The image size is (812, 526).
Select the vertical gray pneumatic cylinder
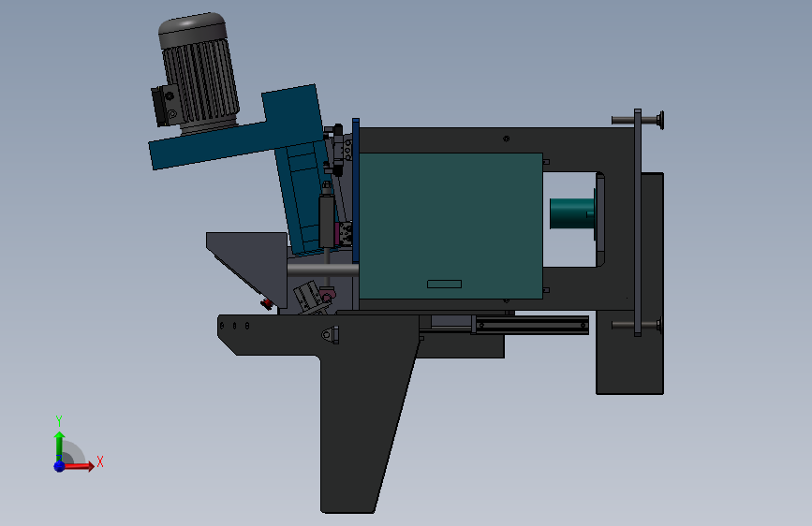click(326, 220)
